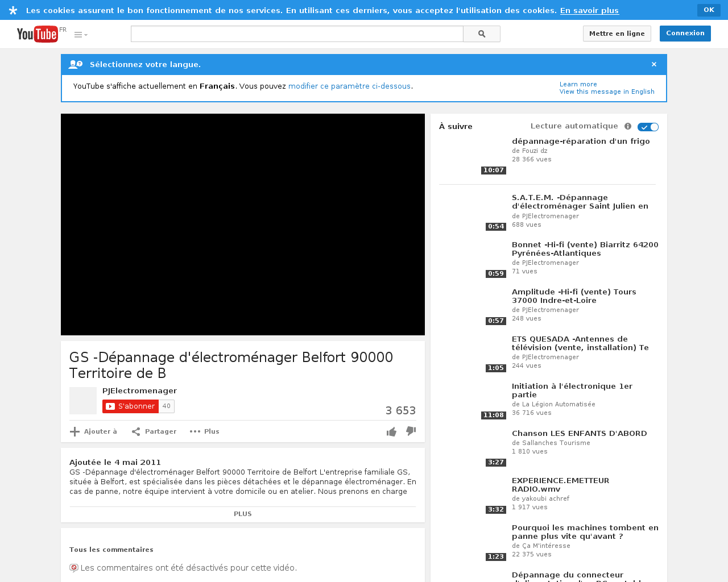Image resolution: width=728 pixels, height=582 pixels.
Task: Click in the search input field
Action: pos(297,34)
